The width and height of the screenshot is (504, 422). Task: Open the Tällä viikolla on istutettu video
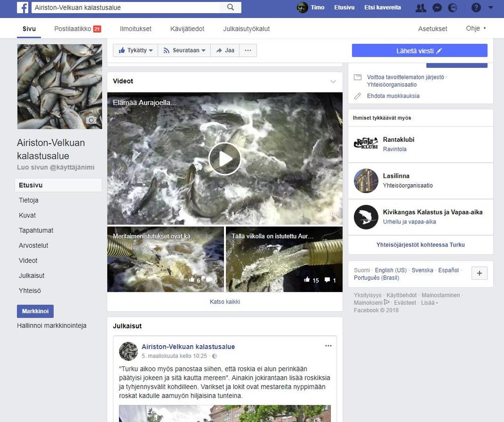click(x=284, y=259)
